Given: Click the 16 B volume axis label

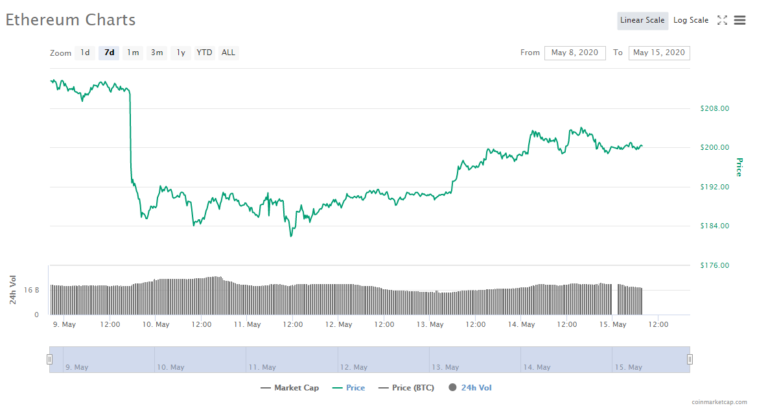Looking at the screenshot, I should [x=31, y=290].
